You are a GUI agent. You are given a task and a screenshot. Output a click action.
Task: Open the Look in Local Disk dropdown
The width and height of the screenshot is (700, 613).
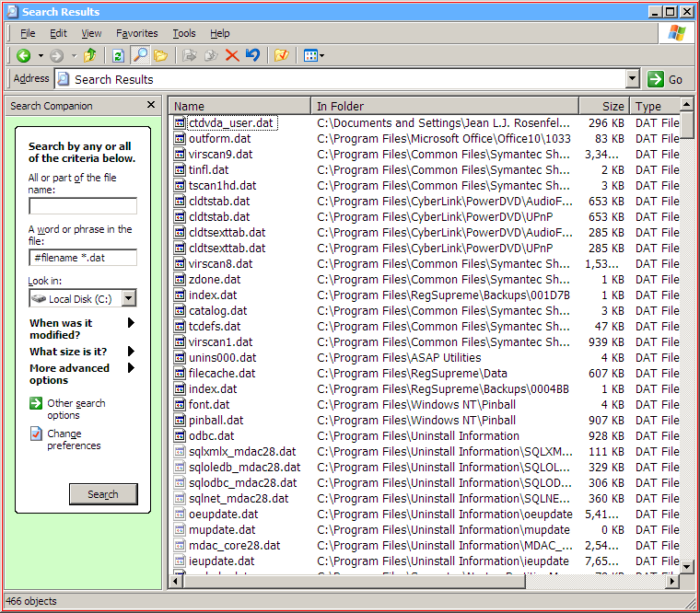[129, 298]
